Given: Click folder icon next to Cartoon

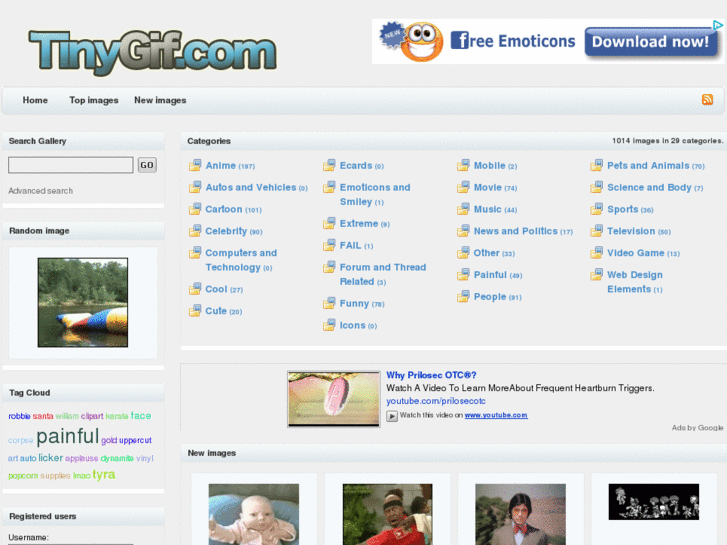Looking at the screenshot, I should click(x=195, y=209).
